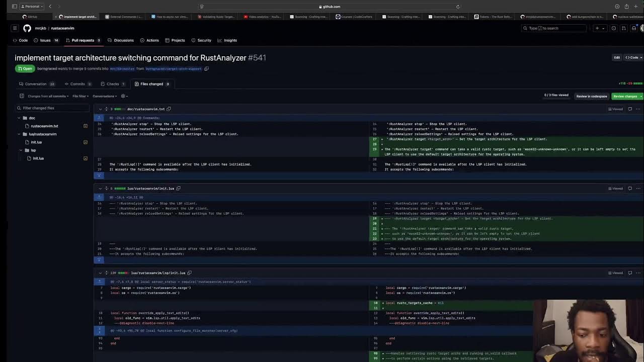Switch to the Checks PR tab

coord(113,84)
